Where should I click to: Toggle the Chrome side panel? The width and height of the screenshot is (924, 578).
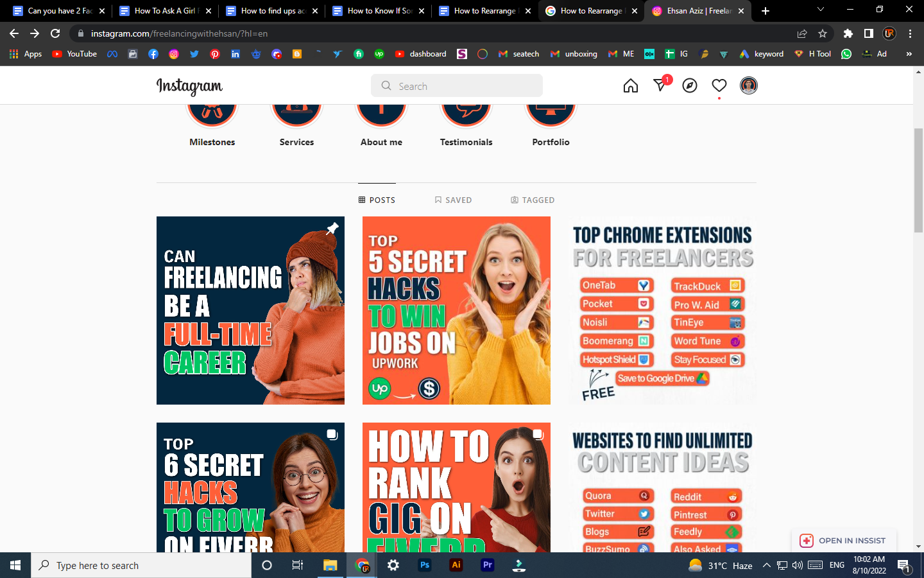[x=869, y=33]
